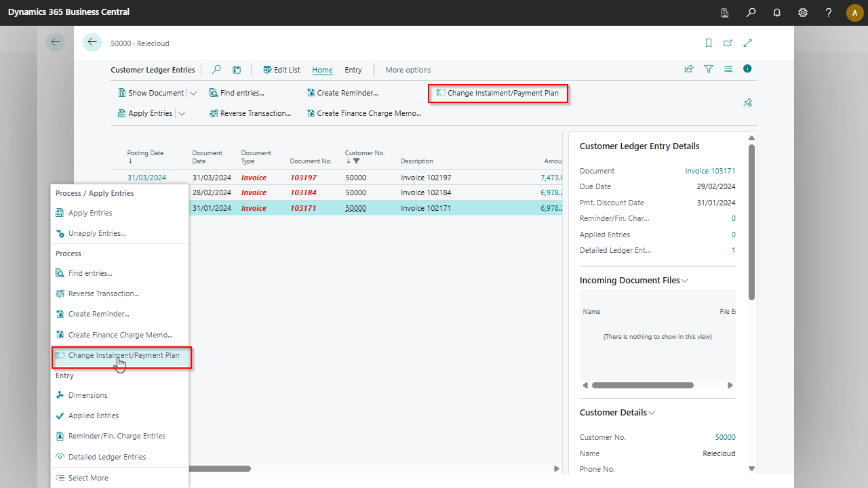Image resolution: width=868 pixels, height=488 pixels.
Task: Click the FactBox vertical scrollbar thumb
Action: coord(751,222)
